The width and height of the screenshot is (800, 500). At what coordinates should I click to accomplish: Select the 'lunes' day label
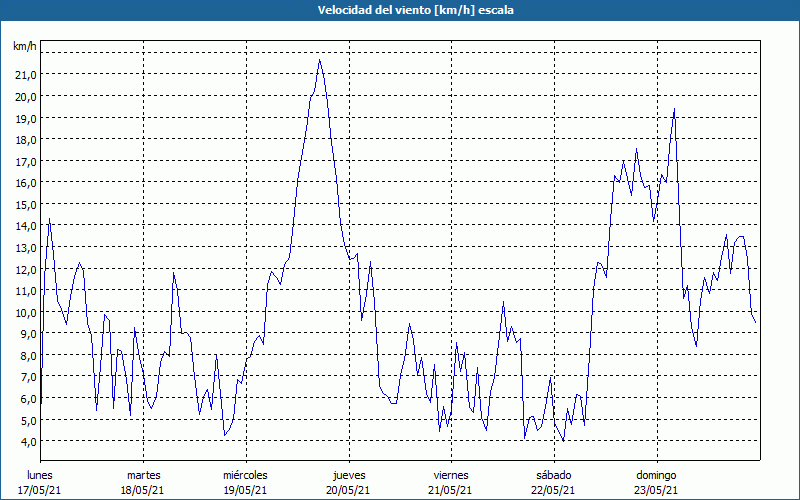[x=40, y=475]
